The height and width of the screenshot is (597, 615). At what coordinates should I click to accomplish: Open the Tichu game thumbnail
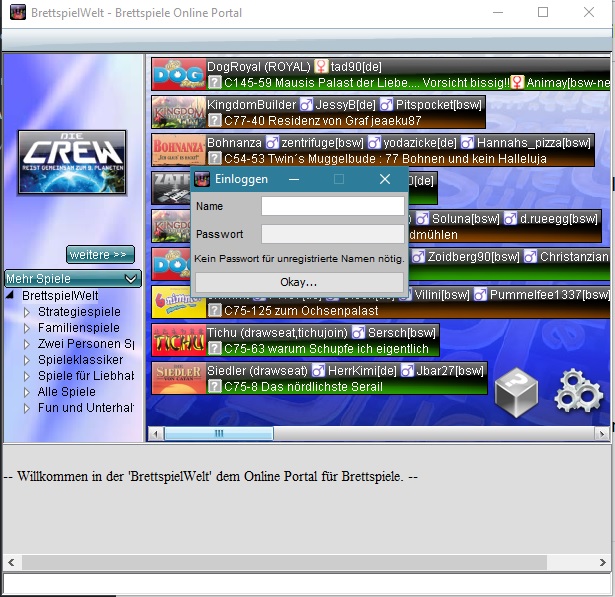point(179,340)
